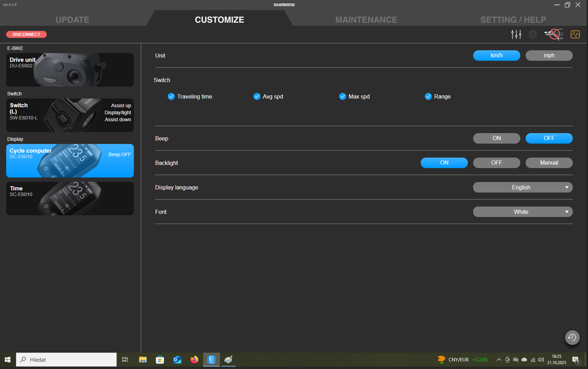Image resolution: width=588 pixels, height=369 pixels.
Task: Switch to the MAINTENANCE tab
Action: 366,20
